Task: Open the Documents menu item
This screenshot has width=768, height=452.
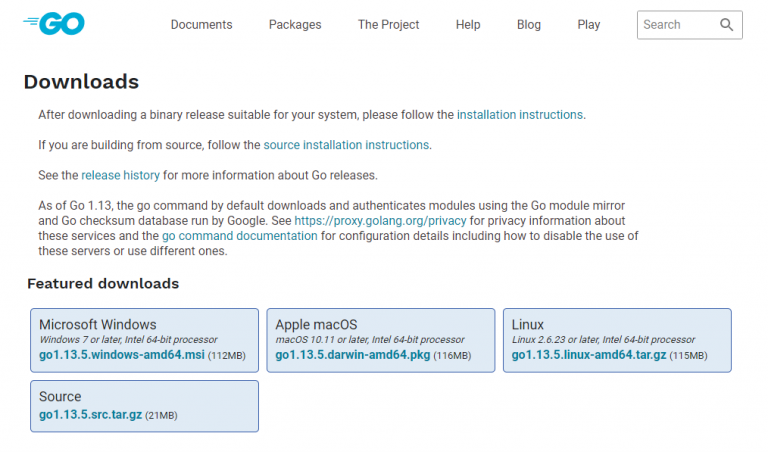Action: [201, 24]
